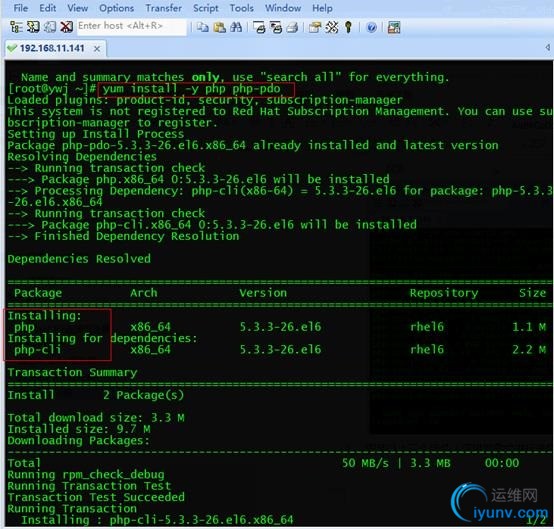Image resolution: width=554 pixels, height=529 pixels.
Task: Click 'Setting up Install Process' line
Action: tap(96, 134)
